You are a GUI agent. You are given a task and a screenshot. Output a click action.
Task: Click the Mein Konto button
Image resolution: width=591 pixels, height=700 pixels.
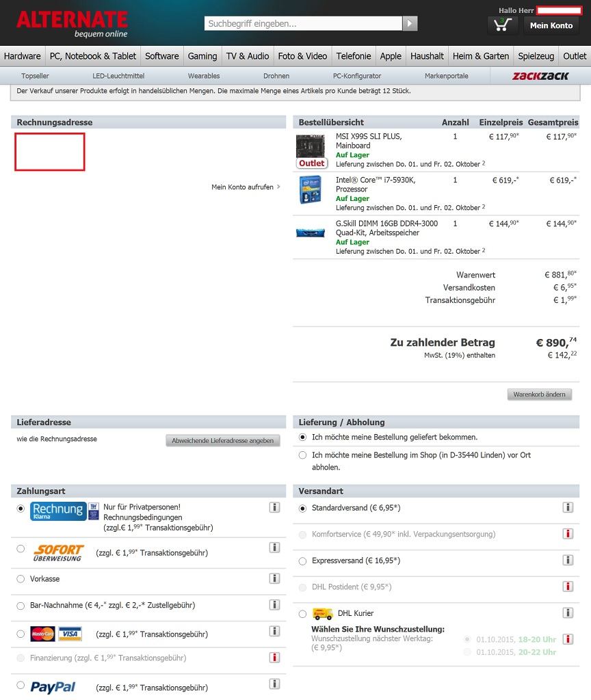[x=551, y=25]
